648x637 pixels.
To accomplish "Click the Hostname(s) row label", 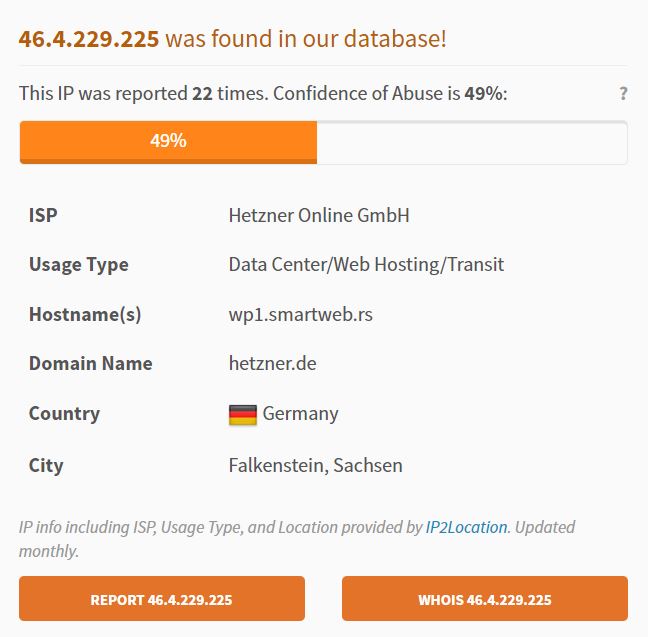I will coord(85,315).
